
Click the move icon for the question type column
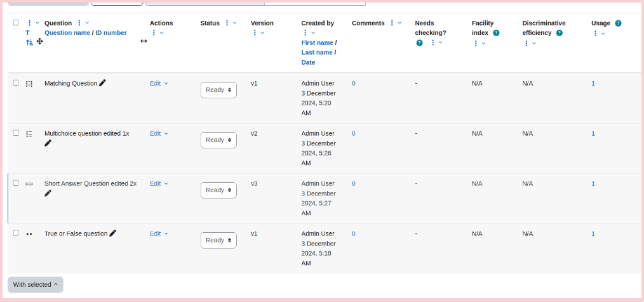point(40,41)
